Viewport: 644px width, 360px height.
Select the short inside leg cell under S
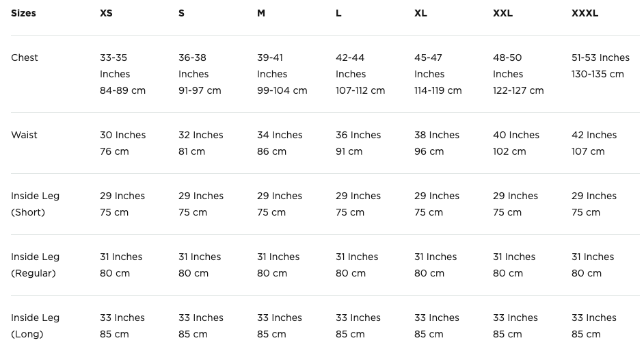201,204
